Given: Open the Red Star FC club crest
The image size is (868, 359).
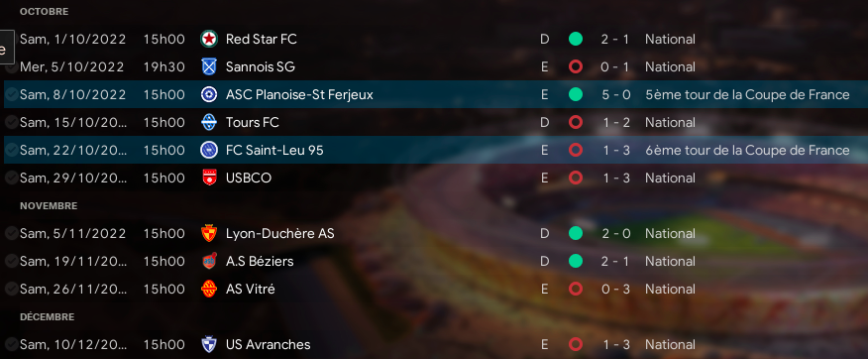Looking at the screenshot, I should 209,39.
